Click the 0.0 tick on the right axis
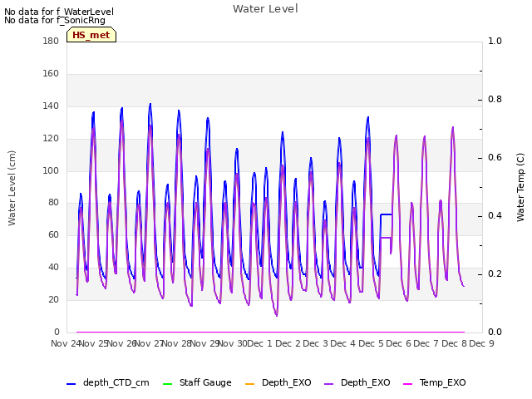The height and width of the screenshot is (399, 532). (x=495, y=332)
